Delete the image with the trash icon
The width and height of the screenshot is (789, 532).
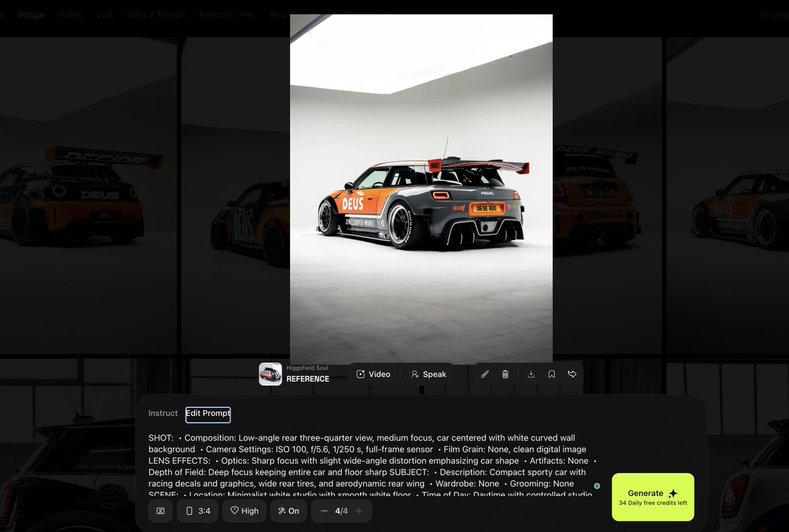click(x=505, y=374)
